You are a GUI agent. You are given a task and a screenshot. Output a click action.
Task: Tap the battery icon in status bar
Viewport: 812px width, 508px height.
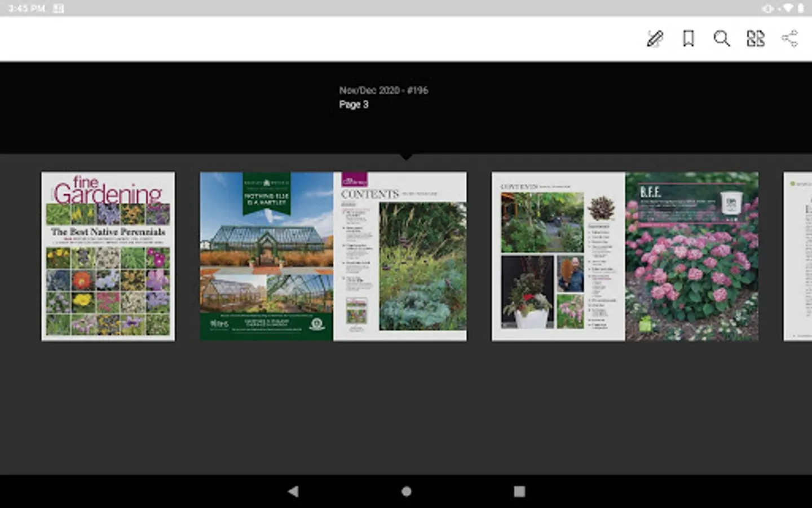click(x=801, y=8)
